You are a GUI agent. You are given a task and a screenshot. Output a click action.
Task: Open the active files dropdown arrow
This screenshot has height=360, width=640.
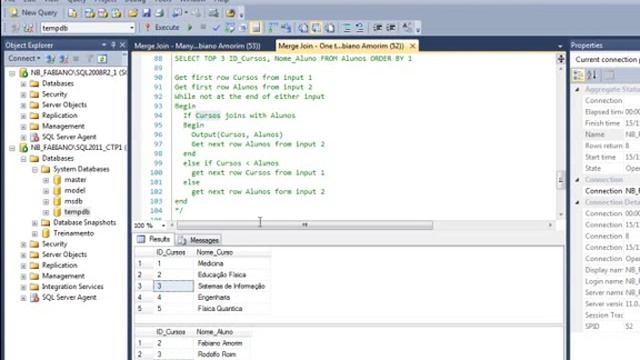coord(560,46)
